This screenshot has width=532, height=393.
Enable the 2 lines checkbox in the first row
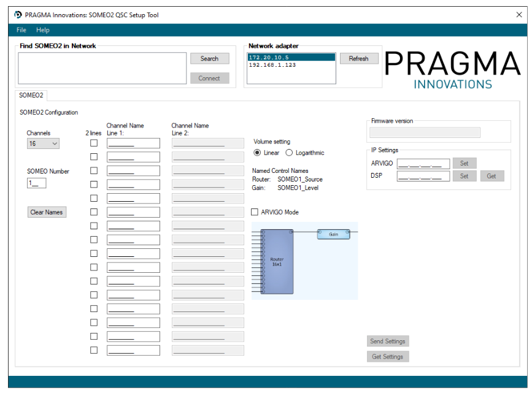point(94,143)
